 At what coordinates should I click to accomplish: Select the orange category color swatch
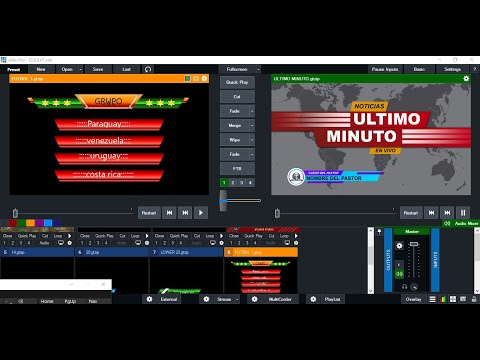30,223
